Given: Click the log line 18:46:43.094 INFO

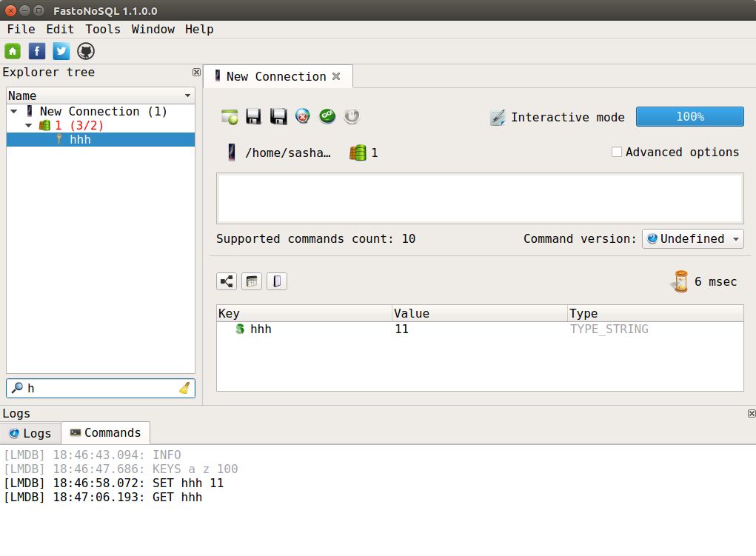Looking at the screenshot, I should pyautogui.click(x=93, y=455).
